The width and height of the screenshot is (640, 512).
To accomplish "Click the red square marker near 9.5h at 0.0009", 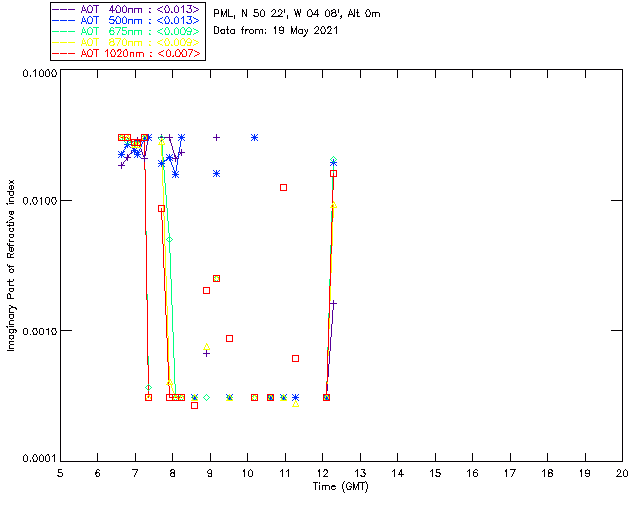I will 229,338.
